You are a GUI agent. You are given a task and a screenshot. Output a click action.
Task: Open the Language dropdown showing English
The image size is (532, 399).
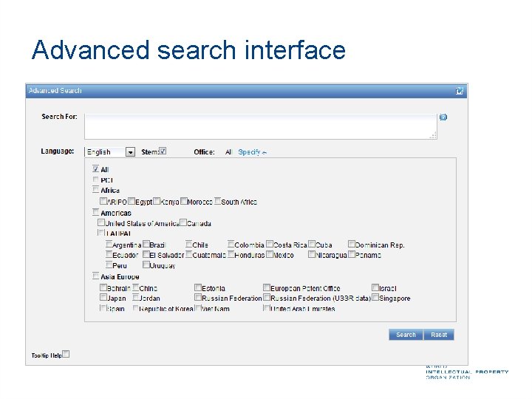point(110,151)
